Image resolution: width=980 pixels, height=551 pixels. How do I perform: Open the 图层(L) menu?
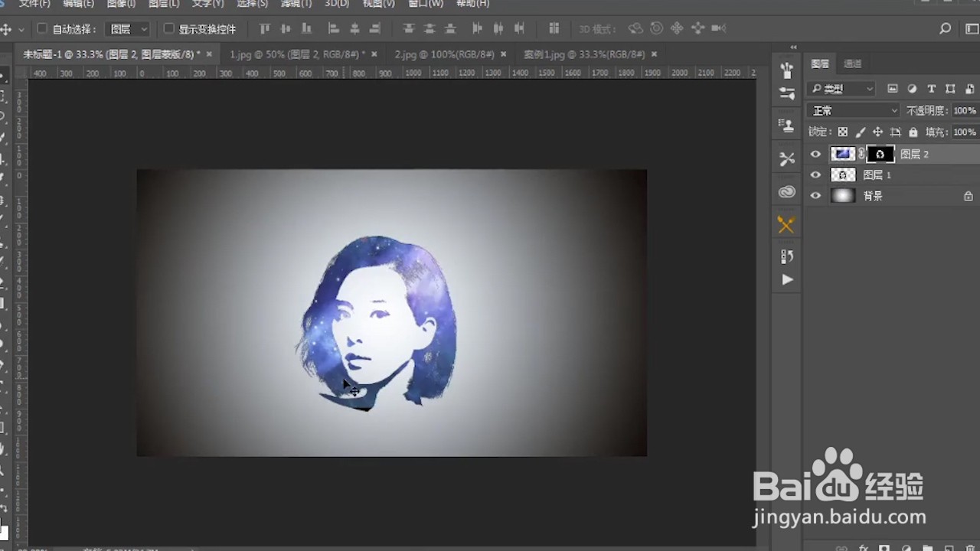pyautogui.click(x=164, y=4)
